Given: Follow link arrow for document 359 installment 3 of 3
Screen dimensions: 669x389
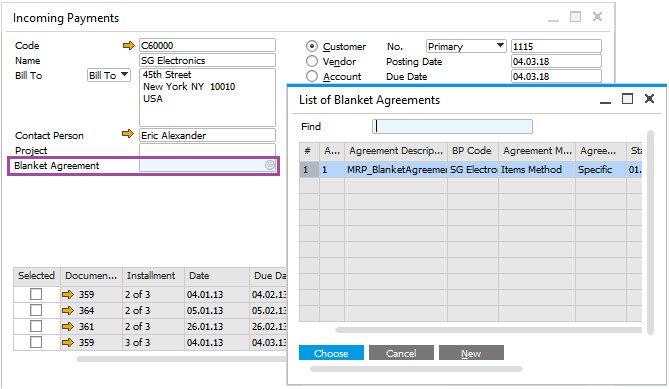Looking at the screenshot, I should click(x=68, y=343).
